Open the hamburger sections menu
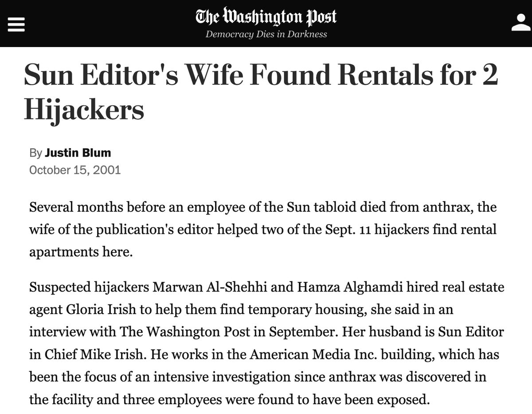The height and width of the screenshot is (414, 532). 17,23
